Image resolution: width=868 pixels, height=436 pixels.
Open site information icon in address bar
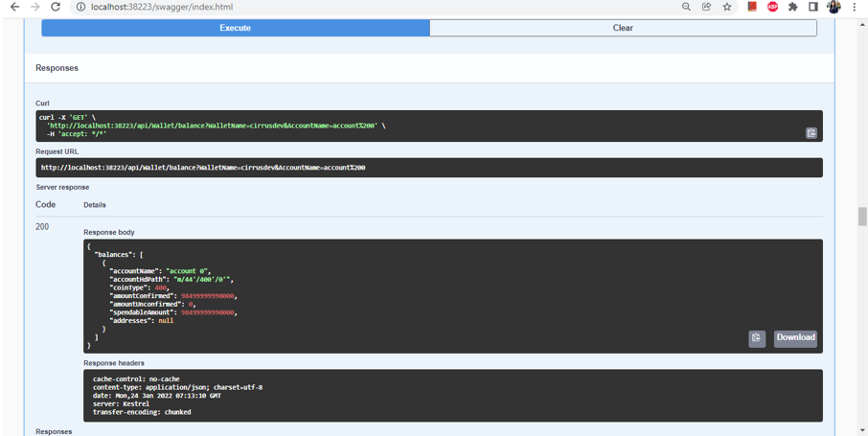click(80, 7)
